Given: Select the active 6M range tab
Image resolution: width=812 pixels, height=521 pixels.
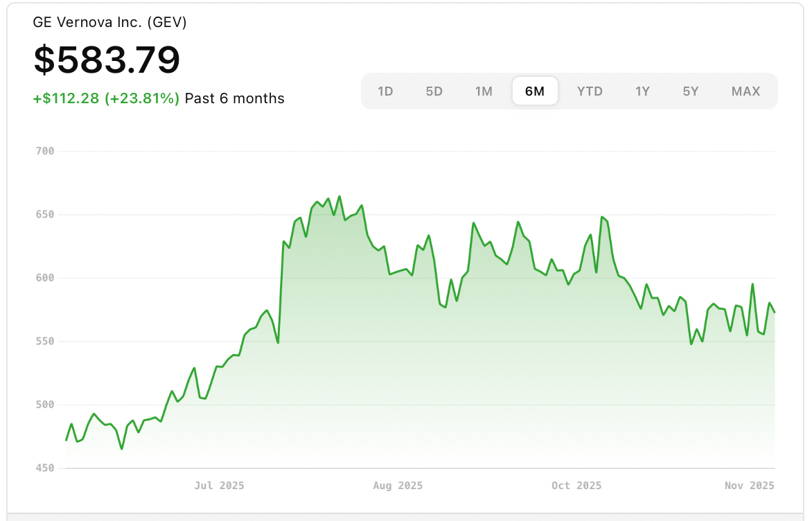Looking at the screenshot, I should coord(535,91).
